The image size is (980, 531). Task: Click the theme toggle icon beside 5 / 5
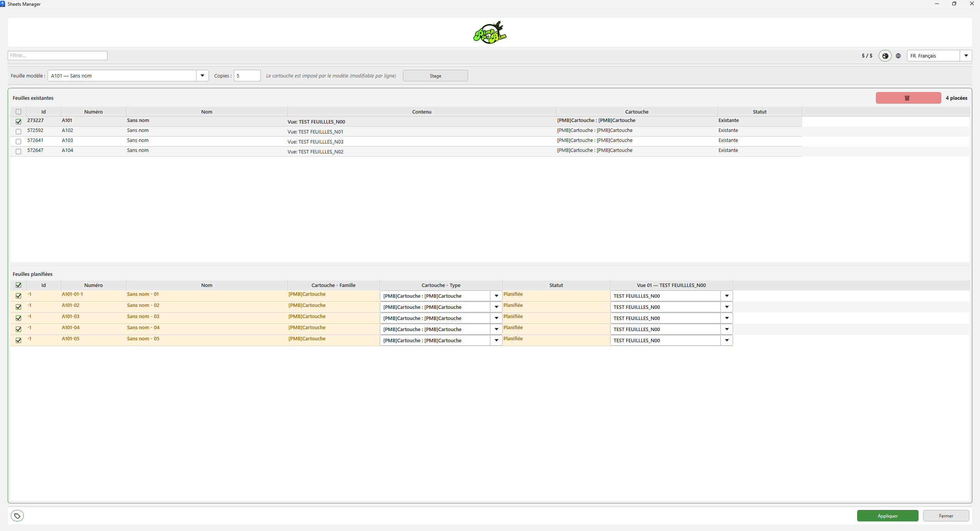(x=885, y=56)
